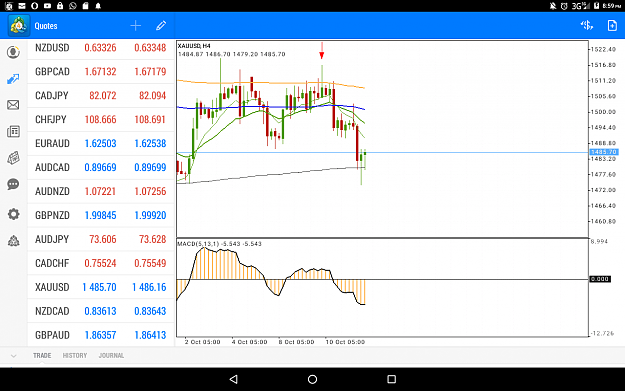Open Settings gear in sidebar
Viewport: 625px width, 391px height.
(x=13, y=214)
